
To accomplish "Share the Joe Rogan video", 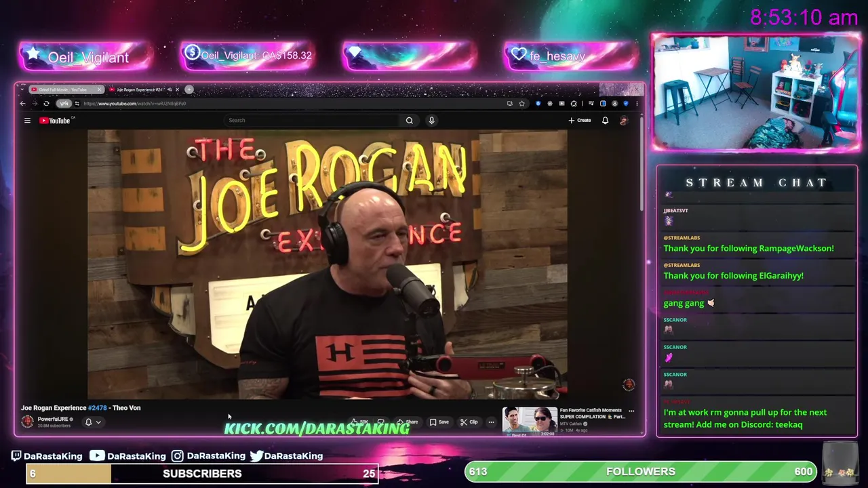I will pyautogui.click(x=408, y=422).
